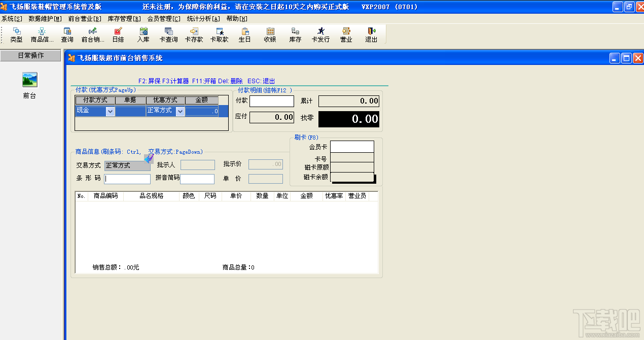Viewport: 644px width, 340px height.
Task: Open the 商品信息 toolbar icon
Action: pyautogui.click(x=42, y=35)
